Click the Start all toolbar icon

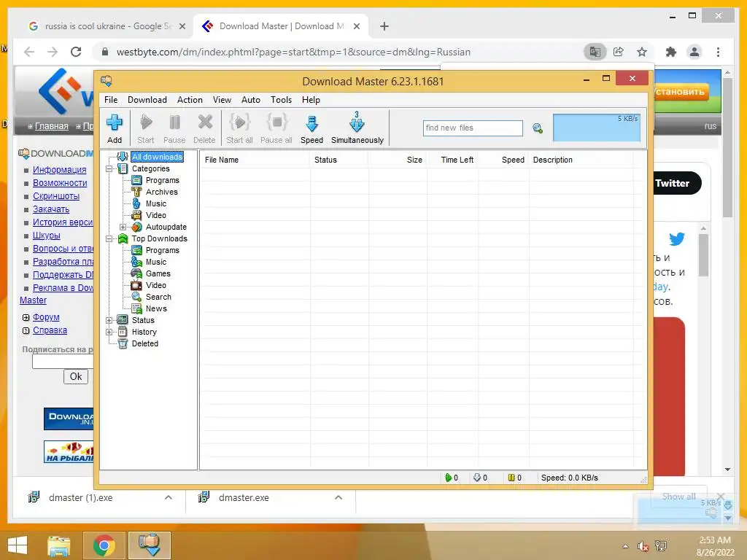coord(239,128)
